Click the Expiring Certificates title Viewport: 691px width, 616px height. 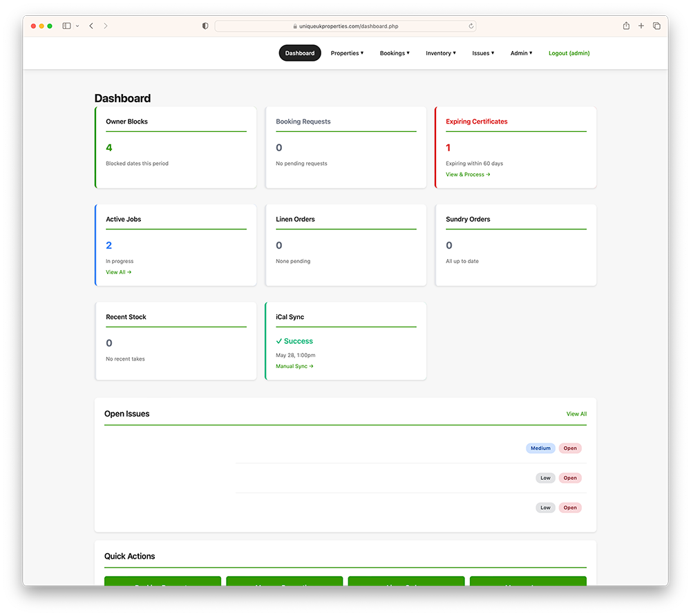coord(476,122)
